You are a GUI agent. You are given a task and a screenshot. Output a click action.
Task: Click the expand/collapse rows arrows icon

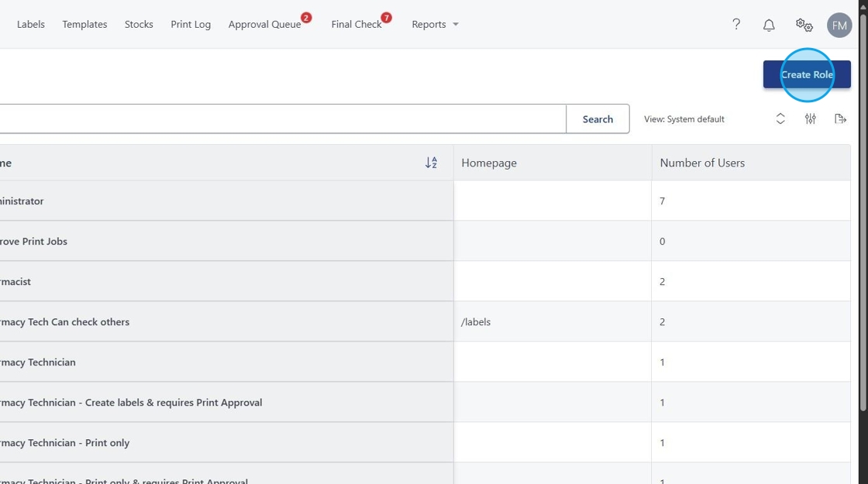(x=780, y=118)
